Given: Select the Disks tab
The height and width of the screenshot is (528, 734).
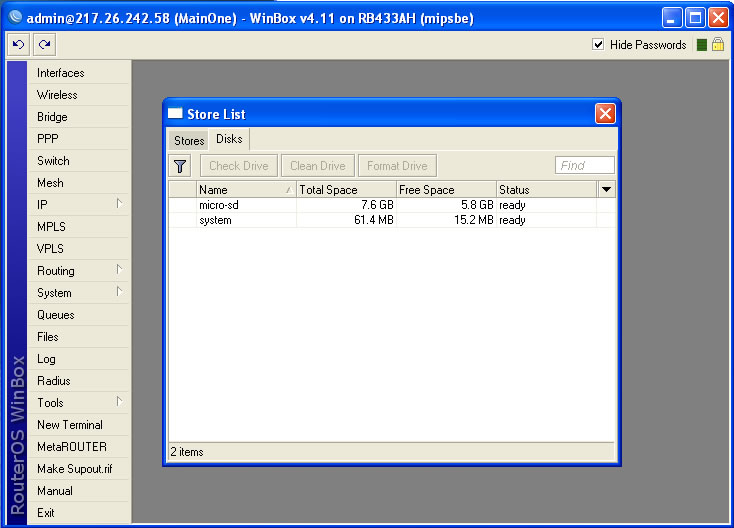Looking at the screenshot, I should 229,139.
